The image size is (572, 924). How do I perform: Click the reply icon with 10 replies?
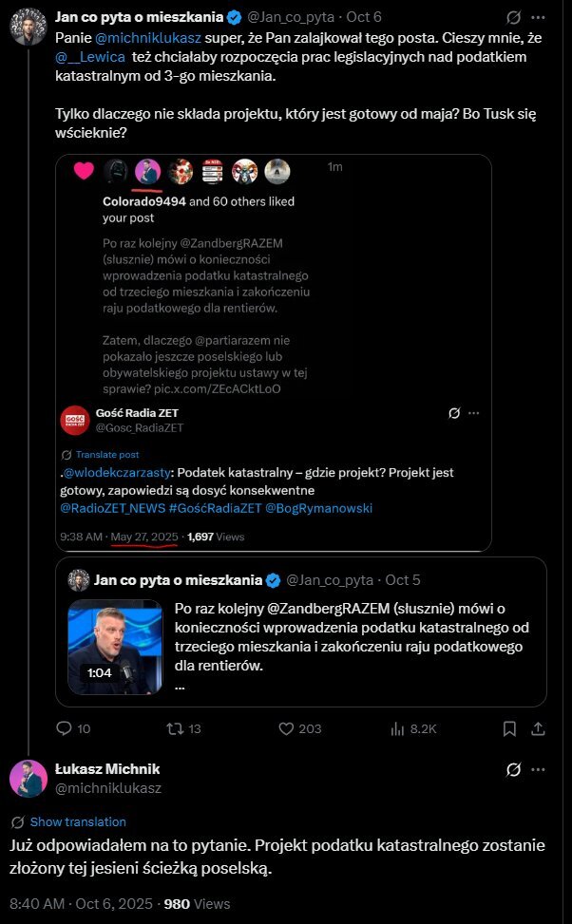coord(66,728)
